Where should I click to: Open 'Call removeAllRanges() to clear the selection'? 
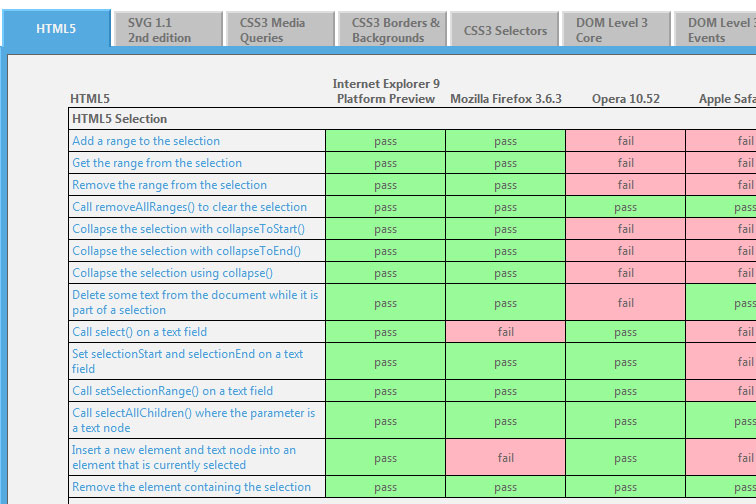point(189,207)
